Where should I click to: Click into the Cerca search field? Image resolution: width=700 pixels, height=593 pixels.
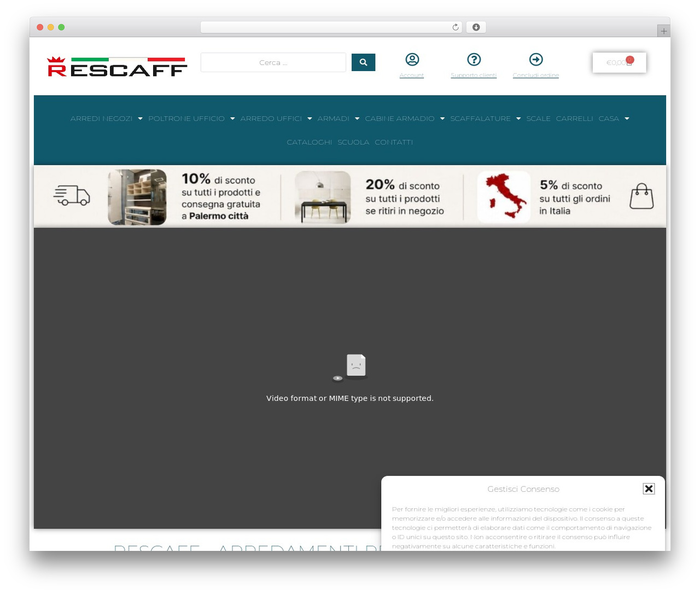click(x=273, y=62)
